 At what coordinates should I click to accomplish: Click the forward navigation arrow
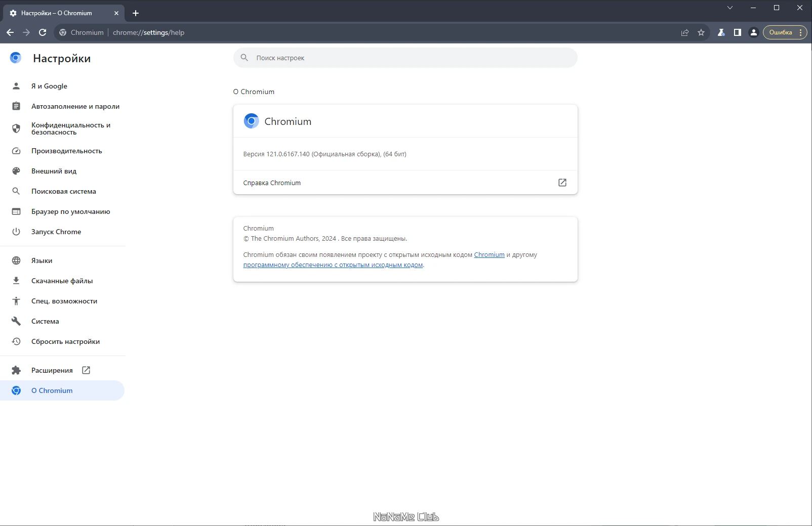click(x=26, y=32)
